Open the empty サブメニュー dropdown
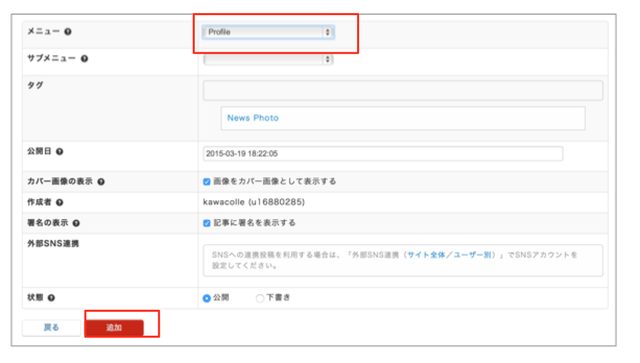 (268, 60)
